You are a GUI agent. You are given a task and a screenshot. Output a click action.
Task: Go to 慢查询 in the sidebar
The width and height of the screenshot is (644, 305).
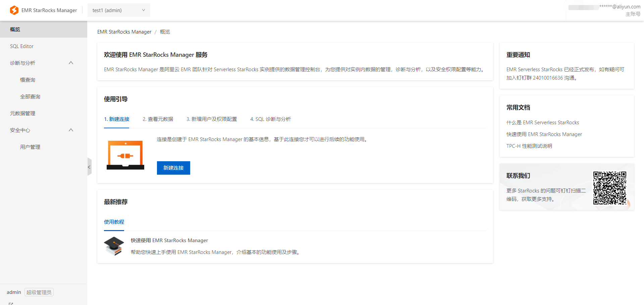[28, 80]
